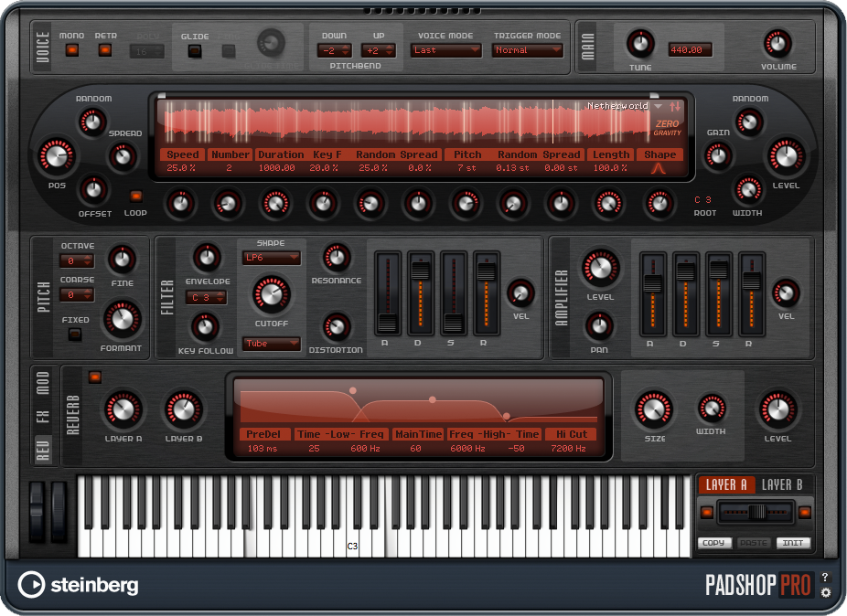Copy layer settings with the COPY button

(713, 543)
